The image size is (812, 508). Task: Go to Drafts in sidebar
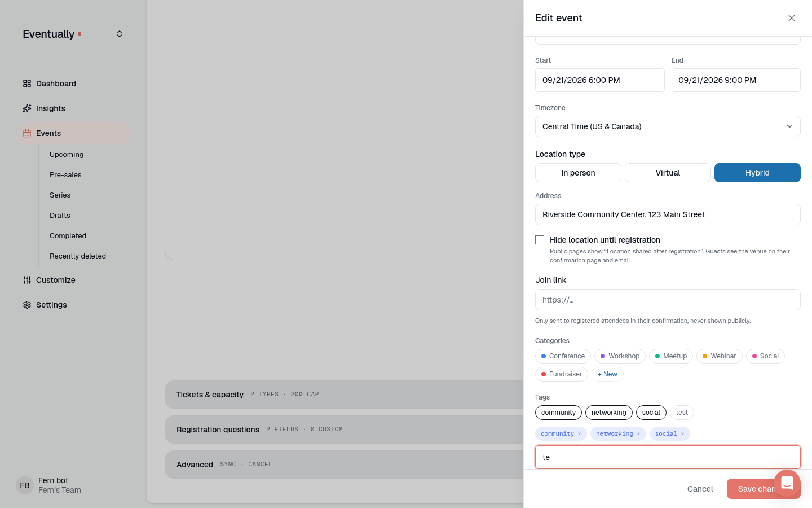60,216
